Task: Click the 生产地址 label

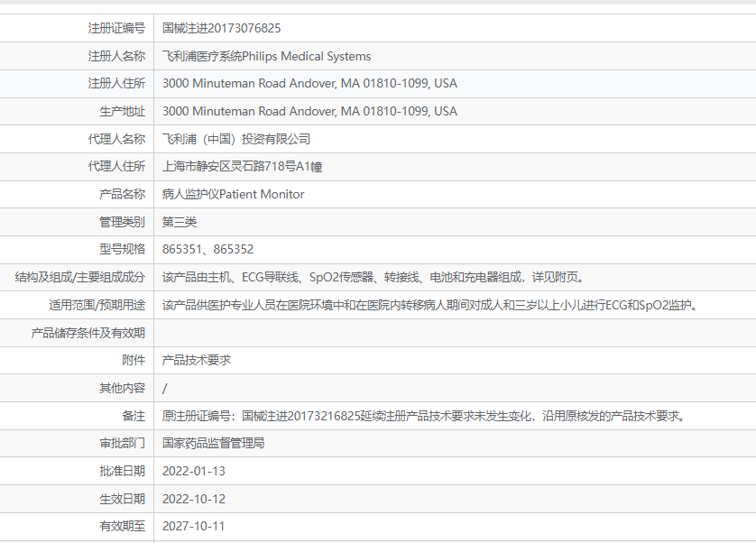Action: coord(122,112)
